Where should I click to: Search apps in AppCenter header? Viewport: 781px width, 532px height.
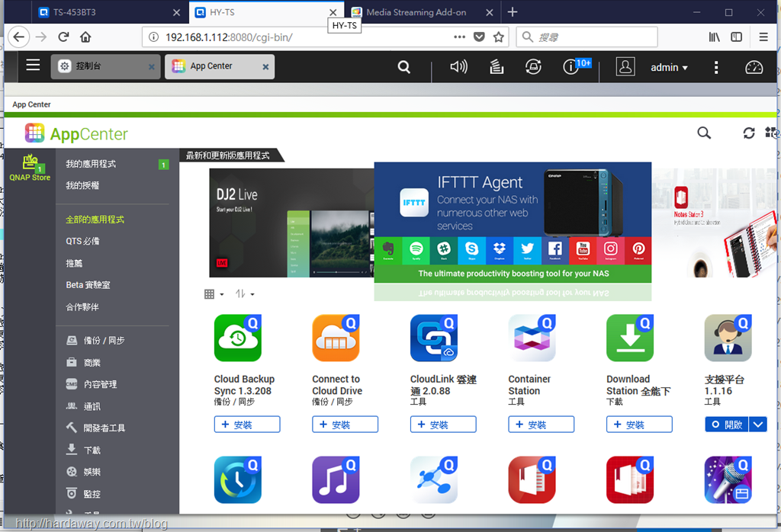(x=704, y=133)
